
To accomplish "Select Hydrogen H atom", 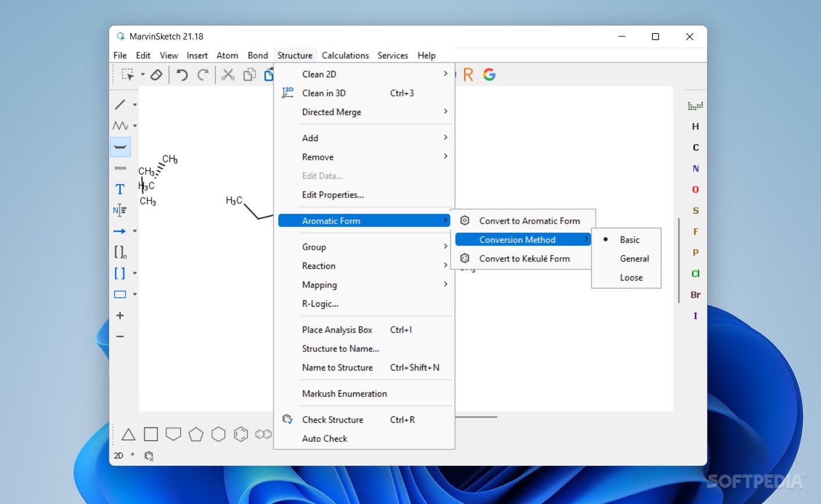I will (696, 127).
